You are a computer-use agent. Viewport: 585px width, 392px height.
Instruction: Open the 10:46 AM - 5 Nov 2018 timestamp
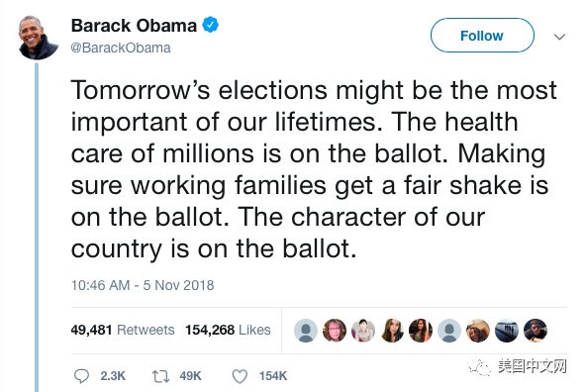(143, 285)
